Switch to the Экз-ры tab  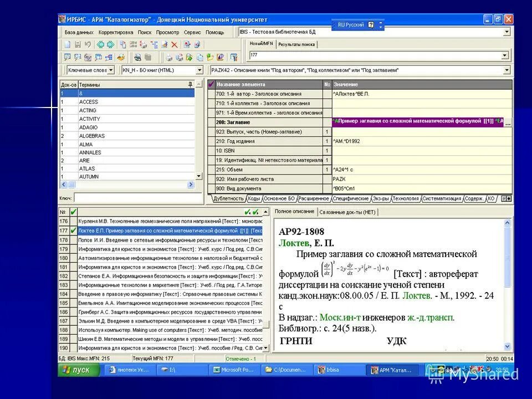(x=380, y=198)
